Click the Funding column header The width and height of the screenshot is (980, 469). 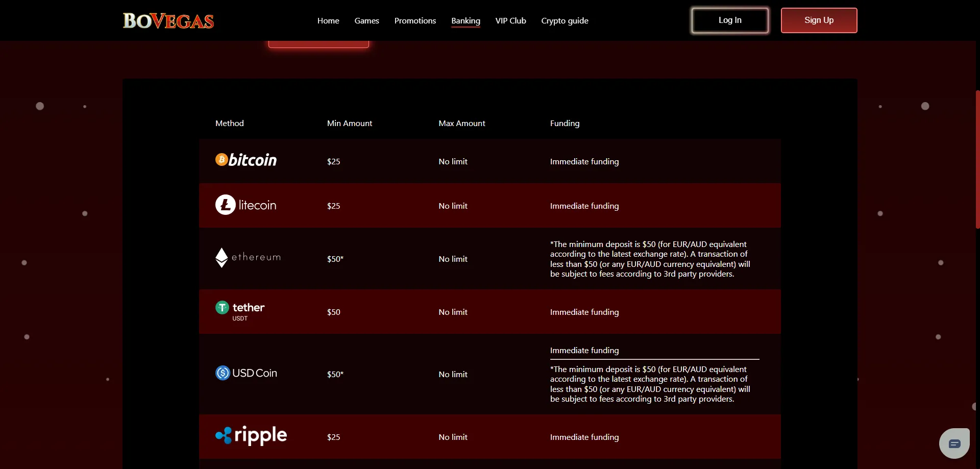point(565,124)
